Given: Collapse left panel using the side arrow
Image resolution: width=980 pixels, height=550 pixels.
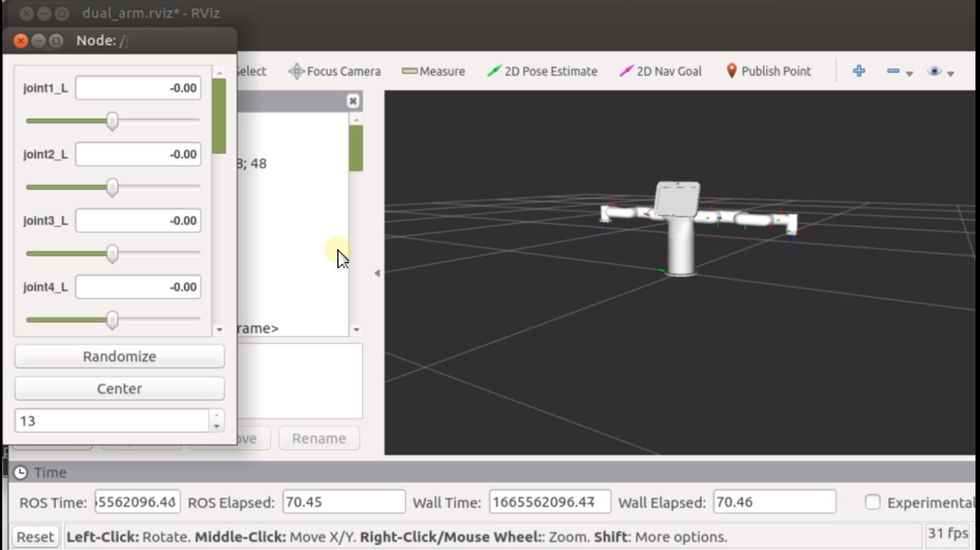Looking at the screenshot, I should [x=377, y=273].
